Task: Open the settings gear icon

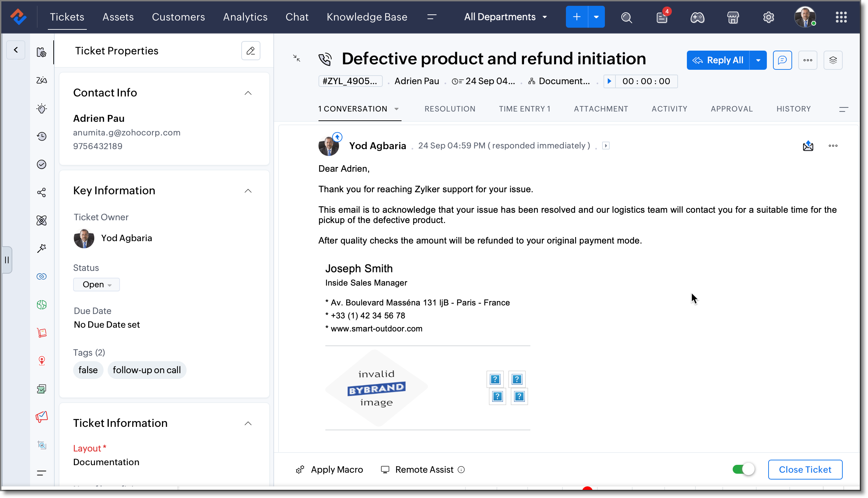Action: click(x=768, y=17)
